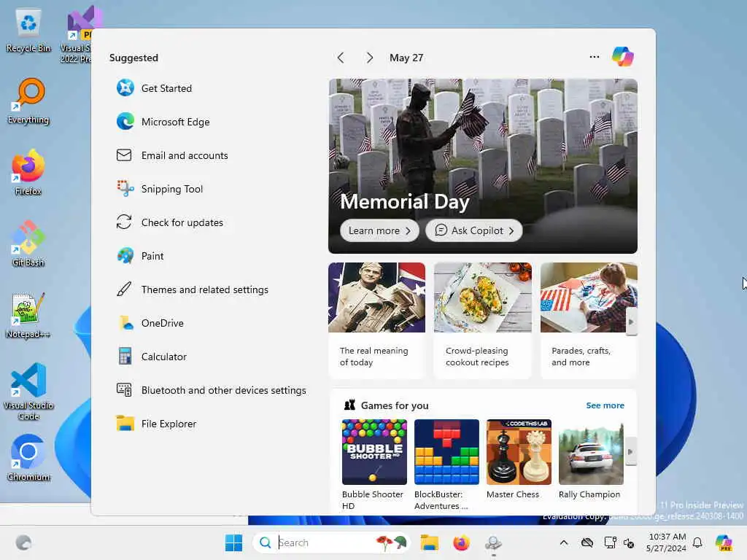Open Paint from suggested list

pos(140,256)
